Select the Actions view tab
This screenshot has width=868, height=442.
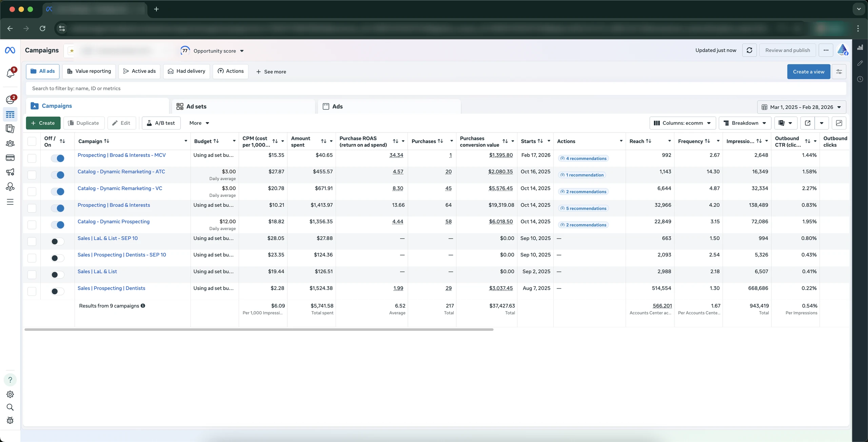click(231, 71)
